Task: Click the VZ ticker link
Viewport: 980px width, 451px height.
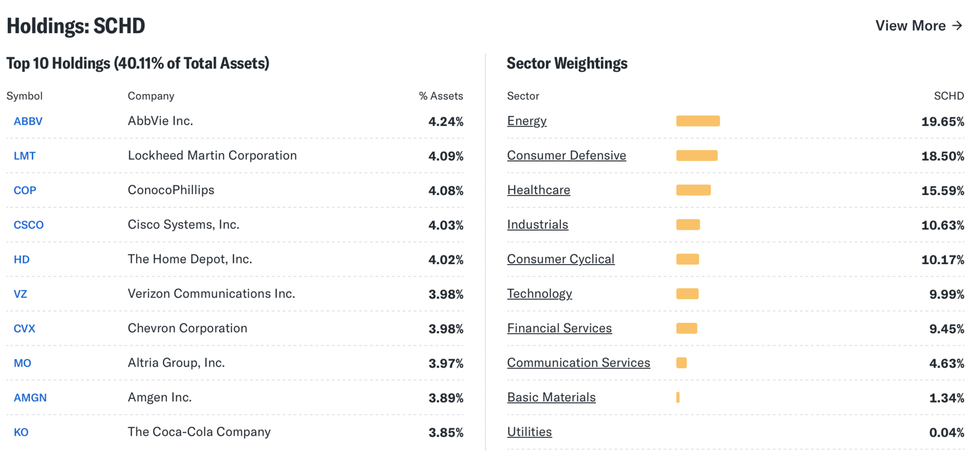Action: pyautogui.click(x=20, y=294)
